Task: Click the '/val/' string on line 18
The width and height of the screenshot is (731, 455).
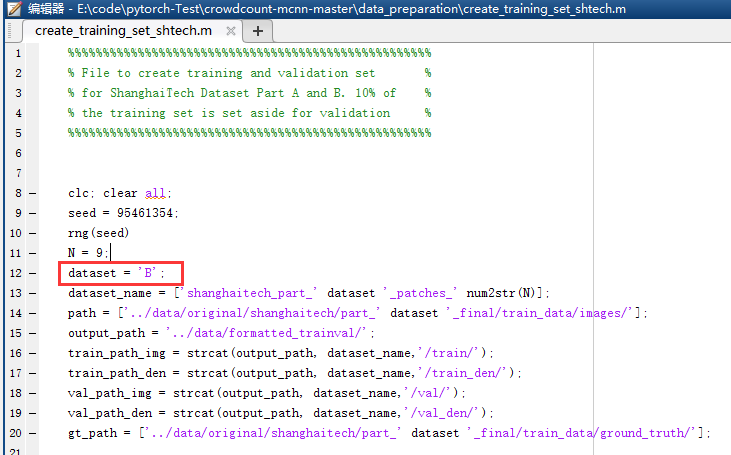Action: pyautogui.click(x=427, y=393)
